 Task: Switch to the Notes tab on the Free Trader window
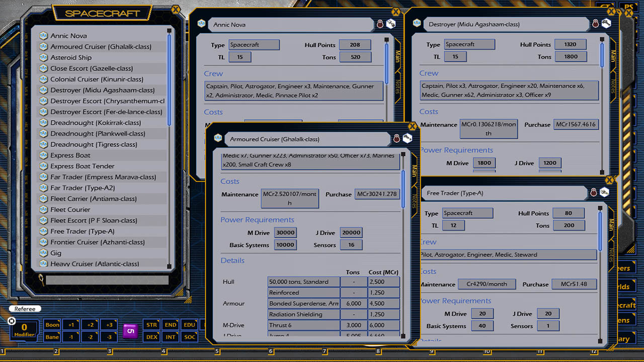pyautogui.click(x=610, y=251)
